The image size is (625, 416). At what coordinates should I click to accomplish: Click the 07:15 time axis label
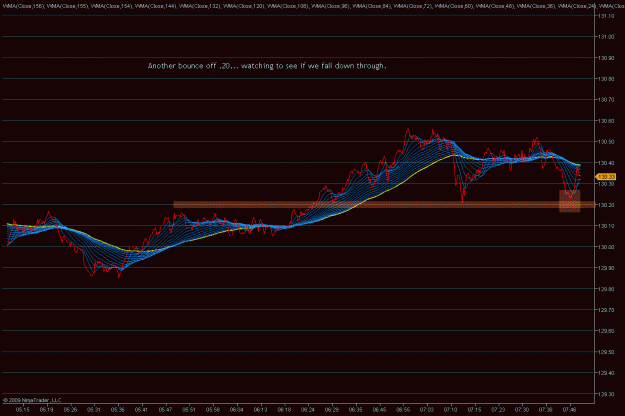pyautogui.click(x=474, y=410)
